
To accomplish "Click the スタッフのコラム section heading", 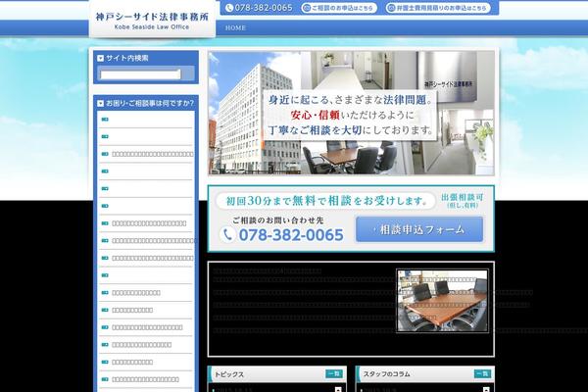I will [387, 374].
